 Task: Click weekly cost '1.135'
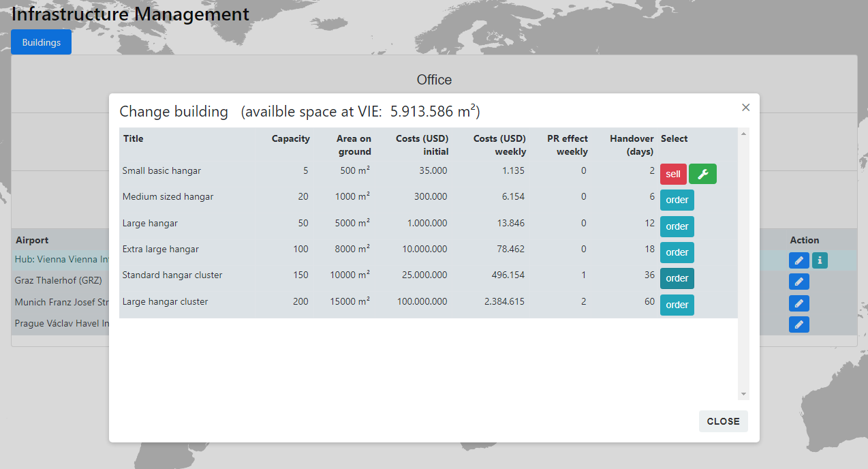click(513, 170)
